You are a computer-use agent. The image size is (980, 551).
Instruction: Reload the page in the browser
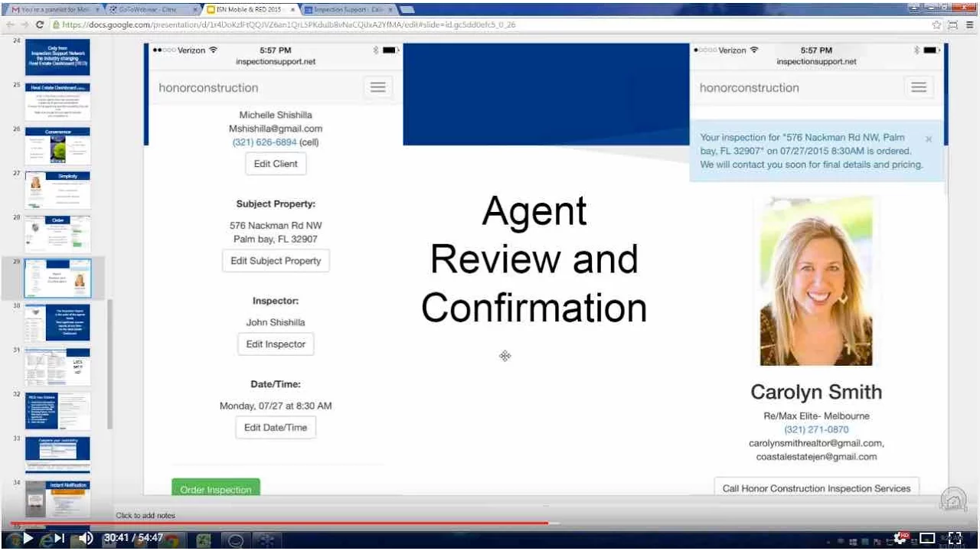pos(40,24)
